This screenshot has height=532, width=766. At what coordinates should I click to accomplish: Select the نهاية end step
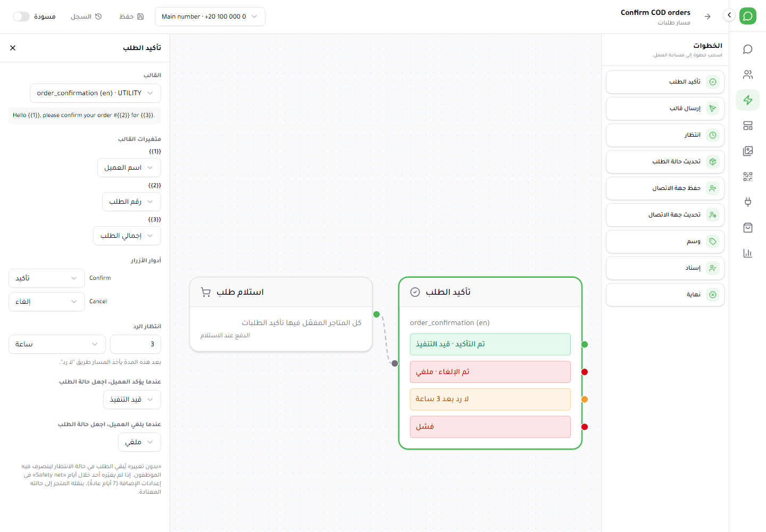[665, 295]
